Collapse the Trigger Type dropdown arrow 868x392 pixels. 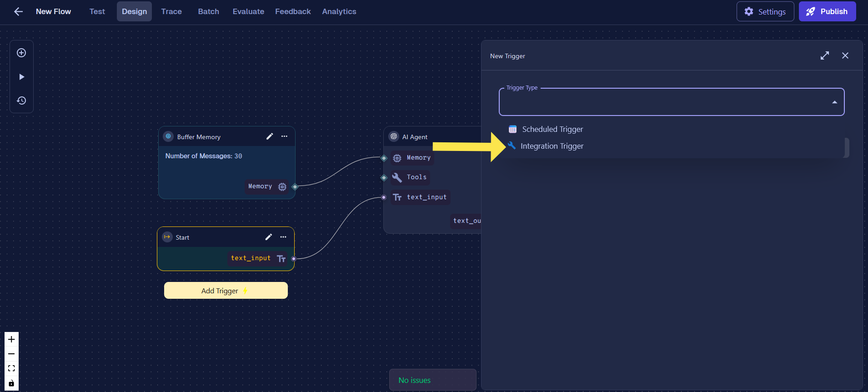pyautogui.click(x=834, y=102)
